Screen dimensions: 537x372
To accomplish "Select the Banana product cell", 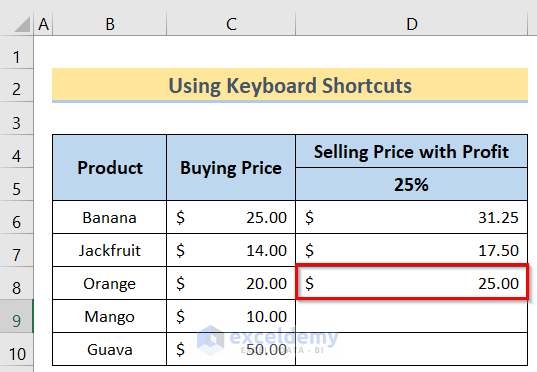I will tap(110, 217).
